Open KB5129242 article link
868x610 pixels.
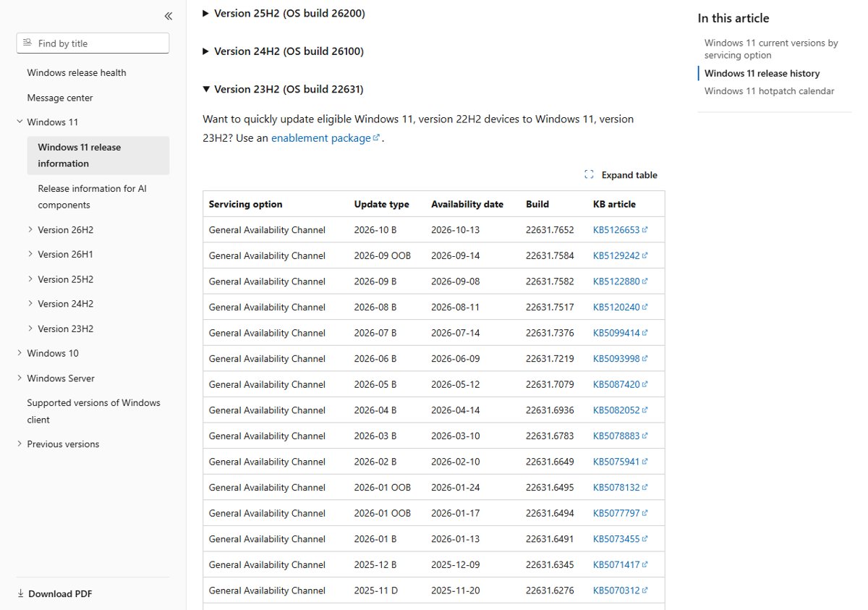click(616, 255)
